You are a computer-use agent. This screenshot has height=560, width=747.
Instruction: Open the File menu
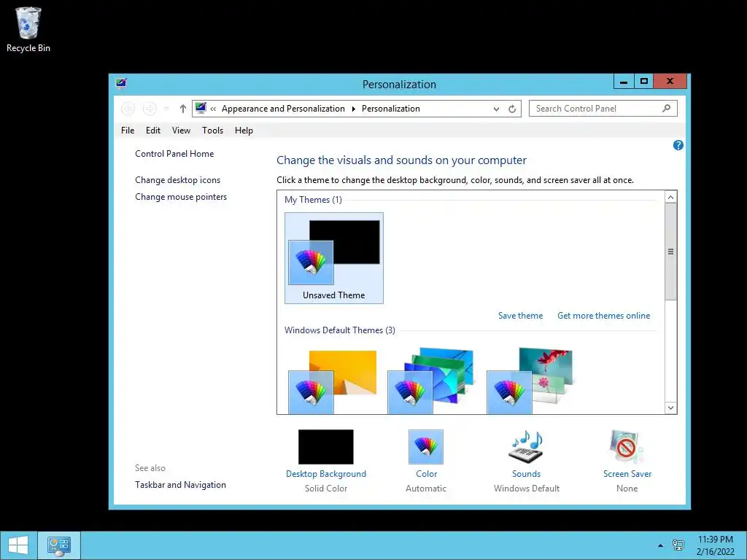point(128,131)
